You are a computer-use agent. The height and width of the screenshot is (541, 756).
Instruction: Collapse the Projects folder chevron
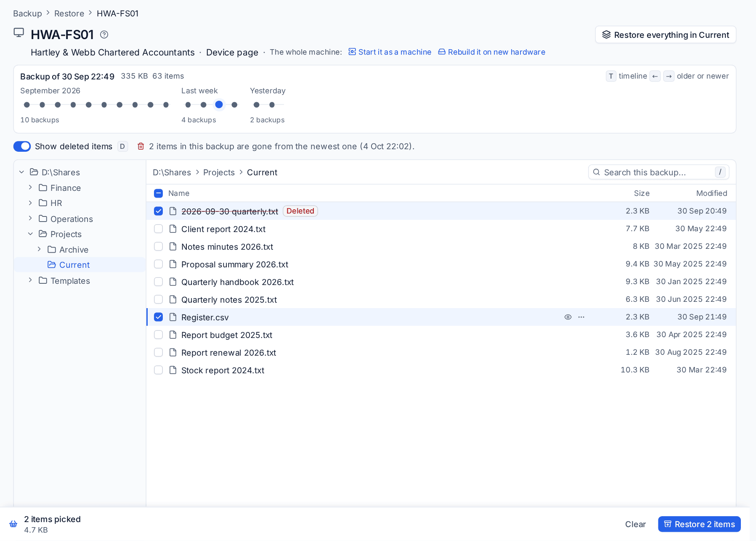point(30,234)
